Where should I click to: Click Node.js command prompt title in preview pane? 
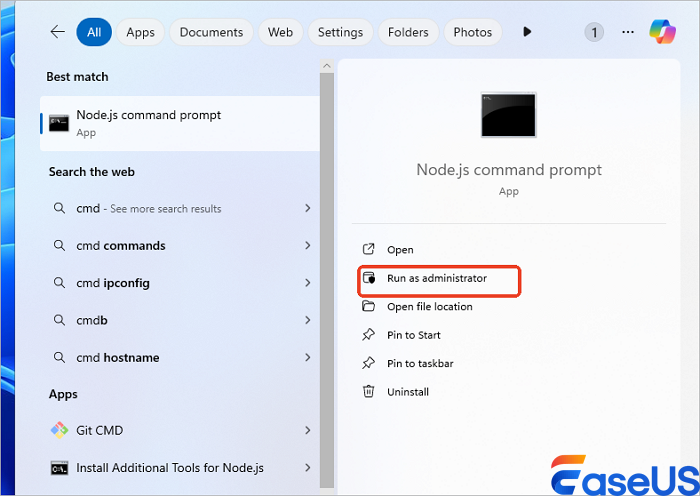tap(508, 170)
